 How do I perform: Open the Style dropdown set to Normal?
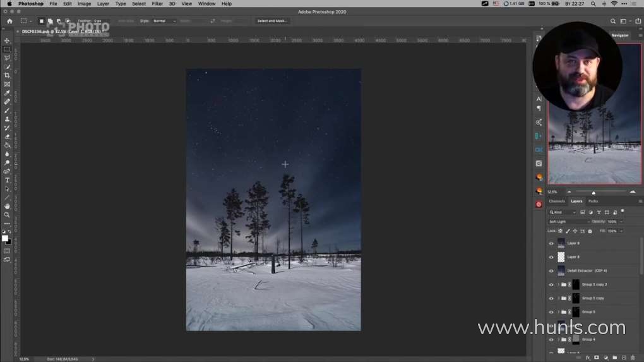click(x=164, y=21)
